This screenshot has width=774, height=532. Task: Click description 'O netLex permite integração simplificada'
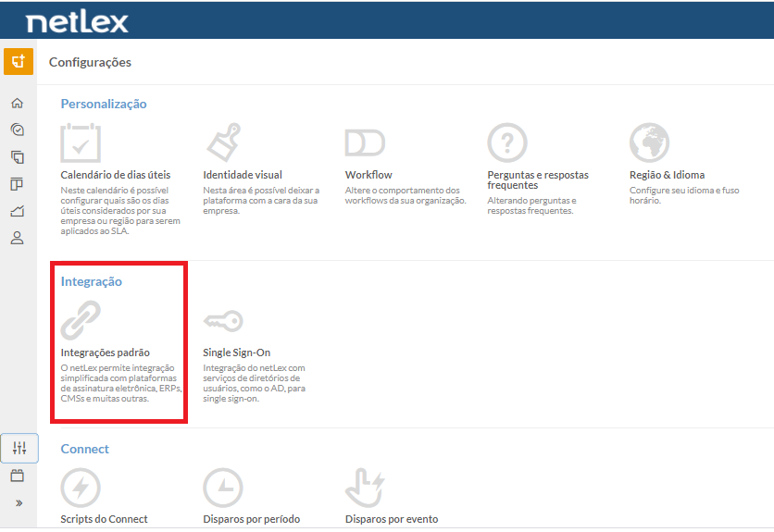pyautogui.click(x=121, y=383)
